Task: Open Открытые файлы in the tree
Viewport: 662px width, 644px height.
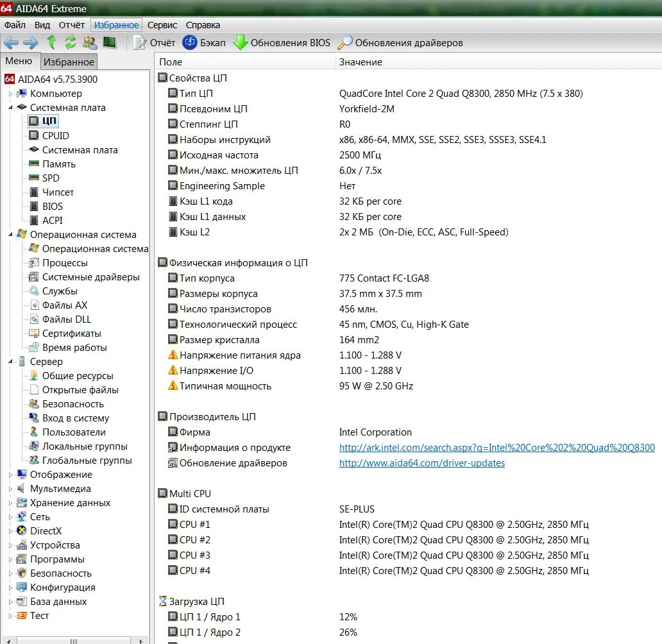Action: click(x=80, y=390)
